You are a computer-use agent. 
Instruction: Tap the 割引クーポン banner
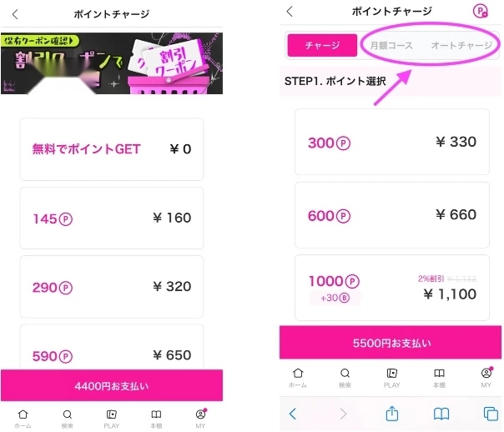point(112,63)
